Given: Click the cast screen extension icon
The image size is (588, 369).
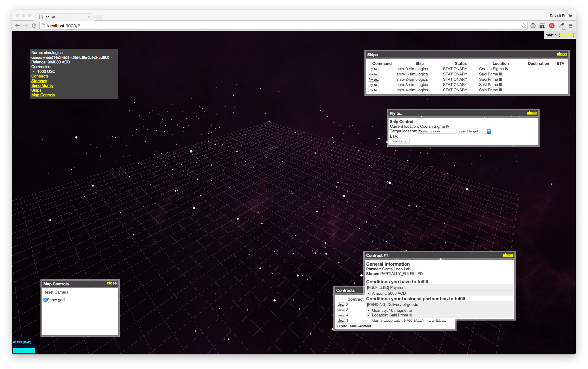Looking at the screenshot, I should (x=542, y=26).
